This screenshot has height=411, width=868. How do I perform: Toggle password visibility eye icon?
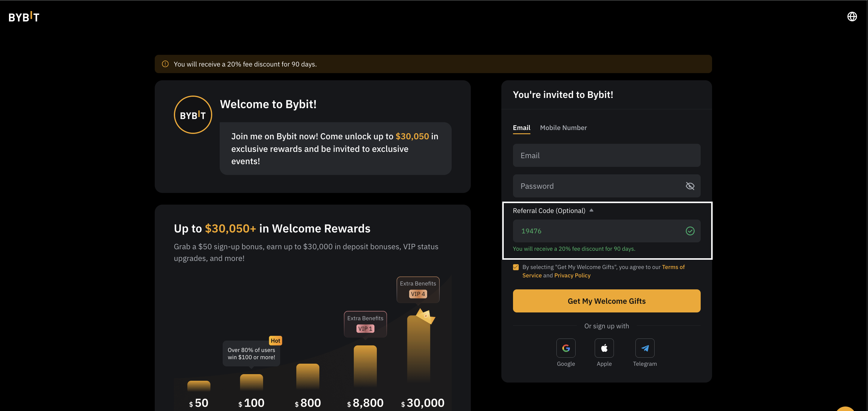click(x=690, y=186)
